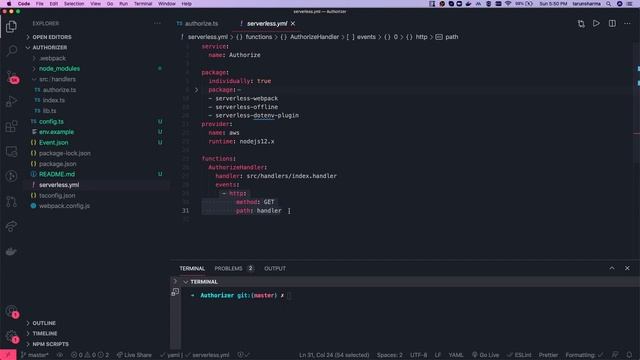Viewport: 640px width, 360px height.
Task: Open Docker view in activity bar
Action: [11, 251]
